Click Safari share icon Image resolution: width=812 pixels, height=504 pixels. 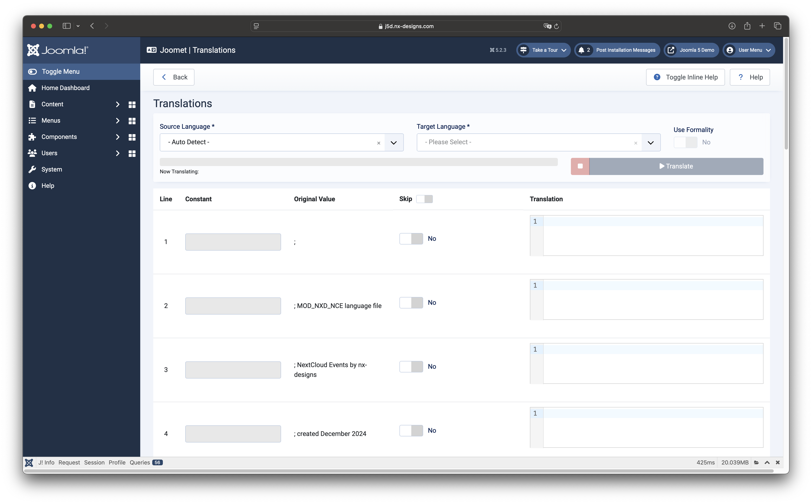coord(747,26)
